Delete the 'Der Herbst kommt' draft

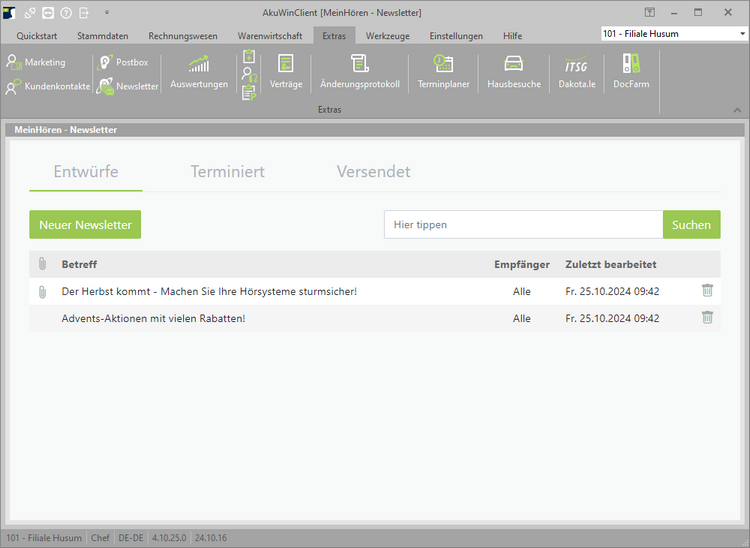click(x=707, y=291)
